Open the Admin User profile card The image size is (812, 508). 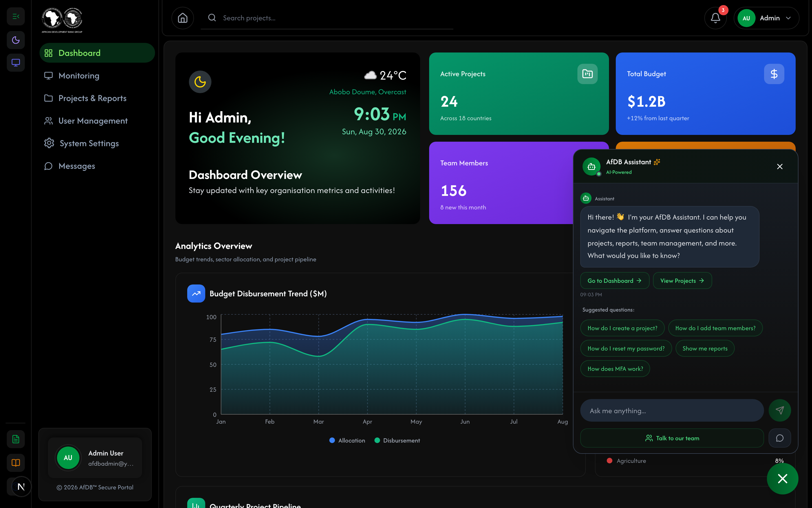(95, 457)
